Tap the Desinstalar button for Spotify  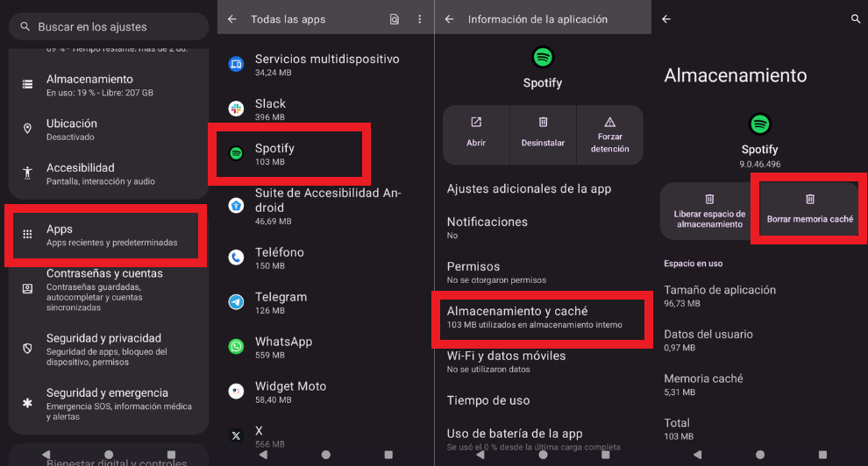point(543,135)
